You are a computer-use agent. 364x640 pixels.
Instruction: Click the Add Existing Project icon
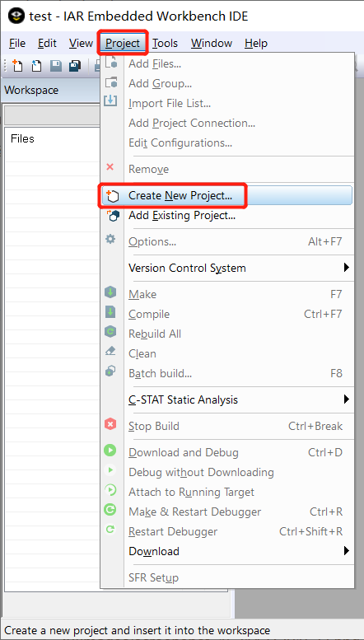[x=111, y=216]
